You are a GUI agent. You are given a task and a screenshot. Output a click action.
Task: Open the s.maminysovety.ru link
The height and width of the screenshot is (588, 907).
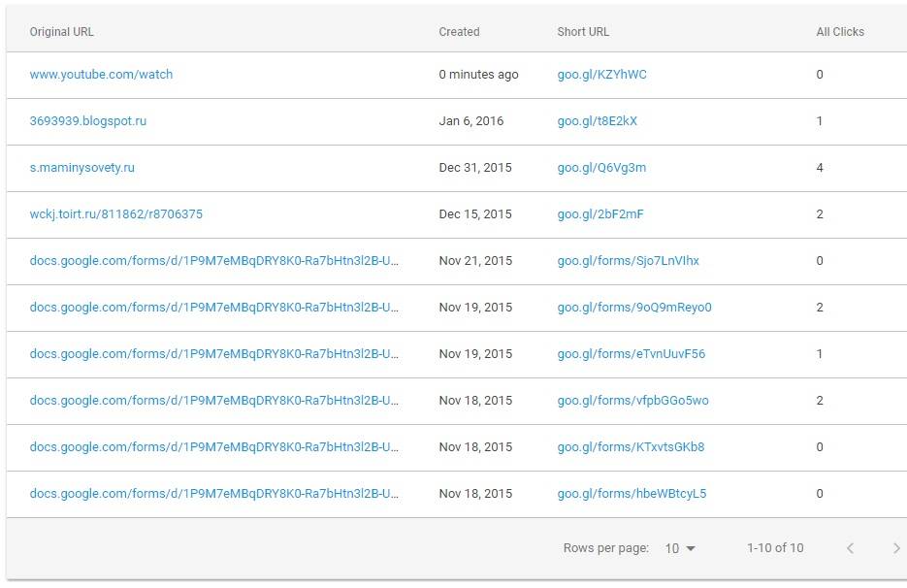click(82, 167)
